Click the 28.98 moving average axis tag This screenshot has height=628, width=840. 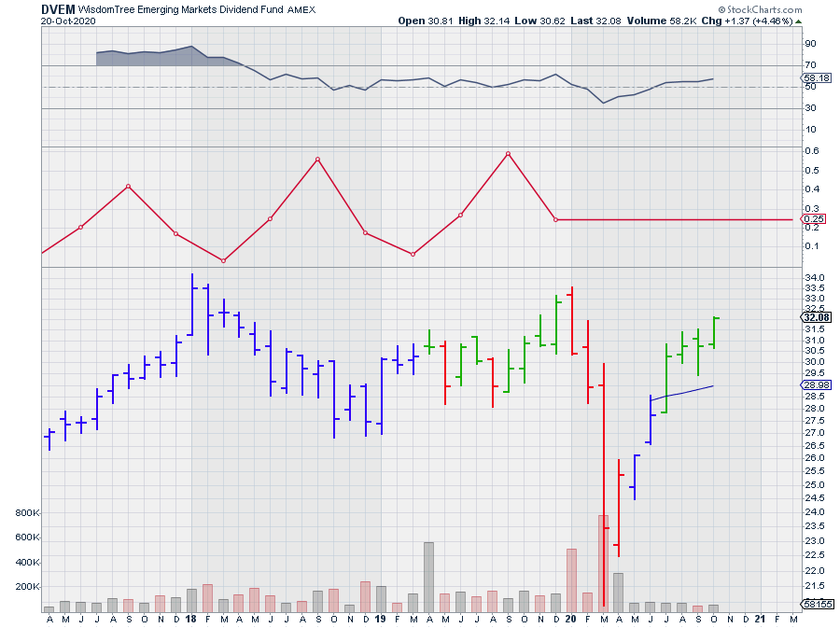816,385
